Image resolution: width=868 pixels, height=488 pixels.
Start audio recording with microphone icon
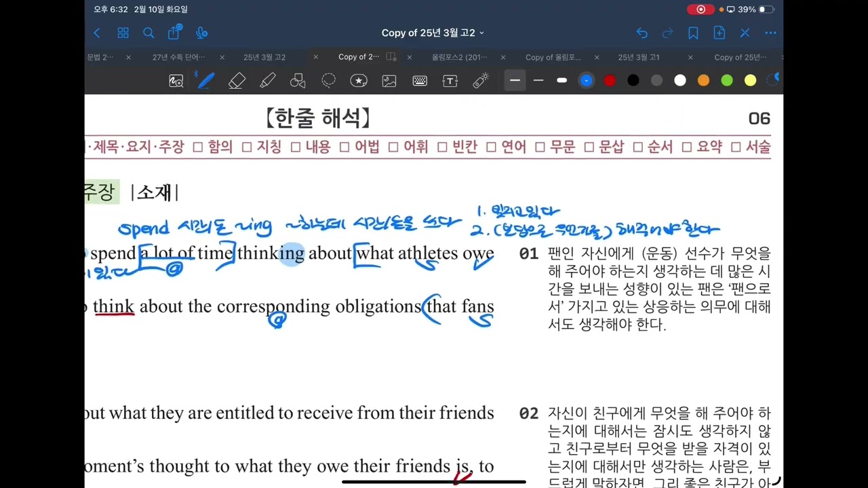coord(201,33)
